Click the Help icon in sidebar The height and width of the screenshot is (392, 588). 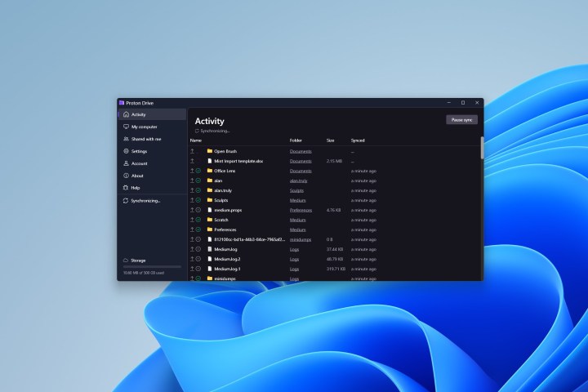coord(124,188)
